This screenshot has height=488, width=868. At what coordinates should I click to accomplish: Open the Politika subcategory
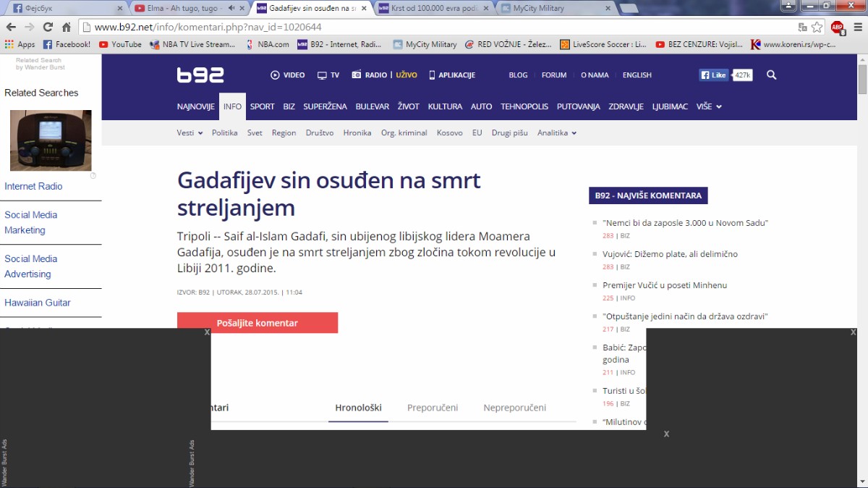click(x=225, y=132)
